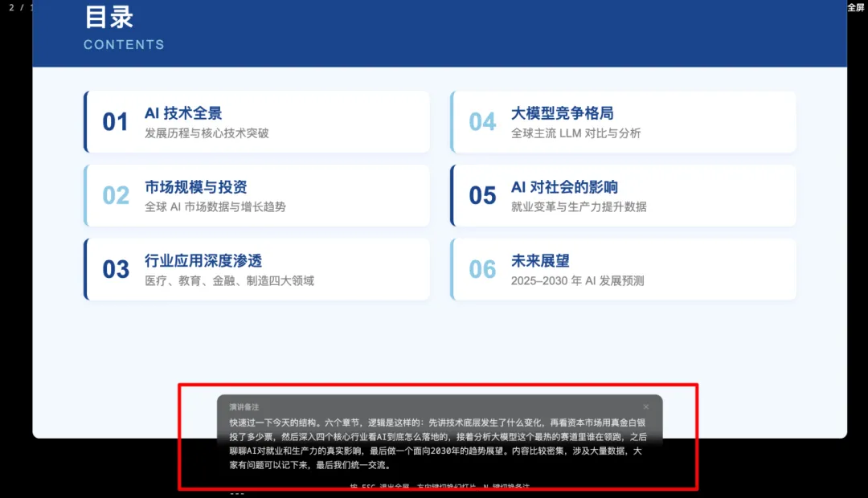Screen dimensions: 868x498
Task: Open card 05 AI 对社会的影响
Action: [x=624, y=195]
